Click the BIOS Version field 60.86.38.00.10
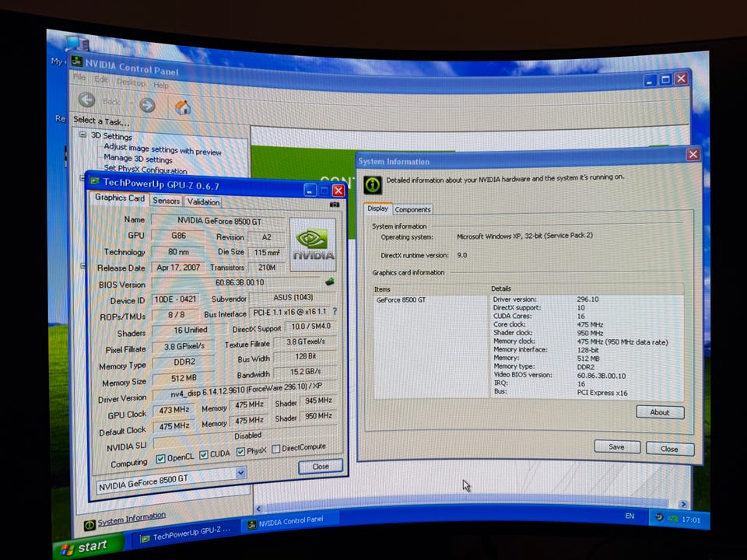This screenshot has width=747, height=560. [239, 282]
